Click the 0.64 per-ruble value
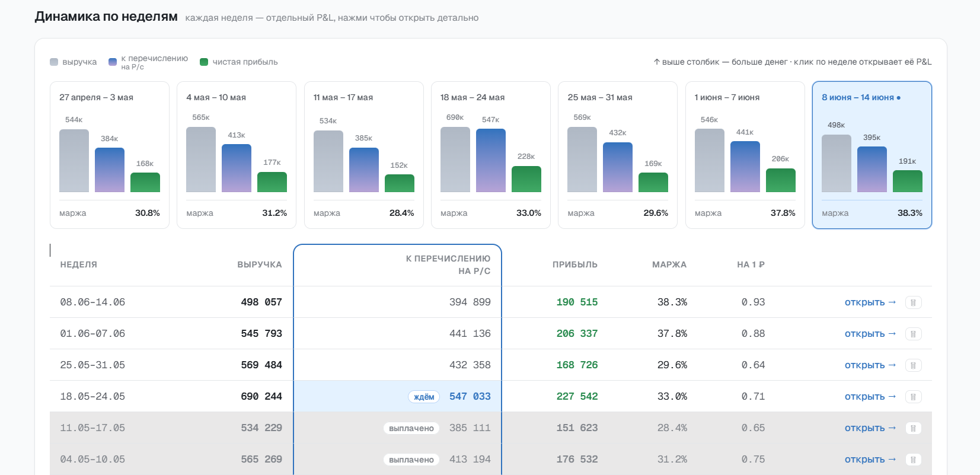Viewport: 980px width, 475px height. pyautogui.click(x=753, y=365)
